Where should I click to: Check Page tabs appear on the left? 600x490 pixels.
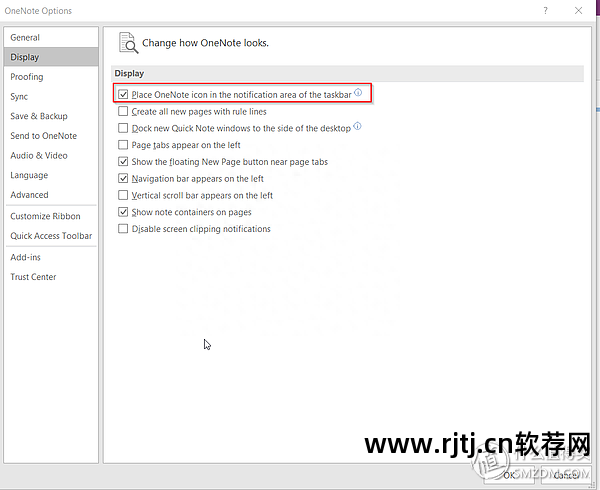click(123, 145)
